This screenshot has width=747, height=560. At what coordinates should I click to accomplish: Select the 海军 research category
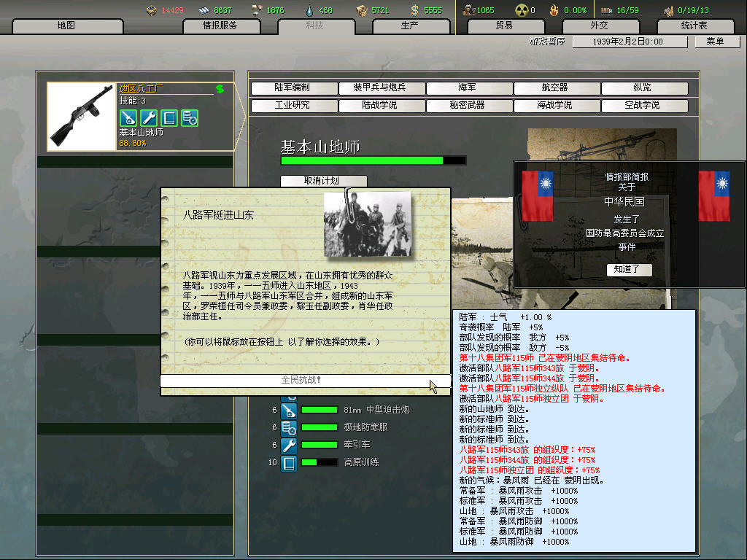pos(469,88)
